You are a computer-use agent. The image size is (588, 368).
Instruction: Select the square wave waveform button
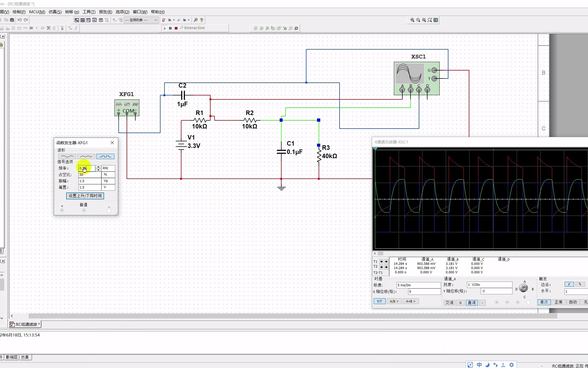[105, 156]
